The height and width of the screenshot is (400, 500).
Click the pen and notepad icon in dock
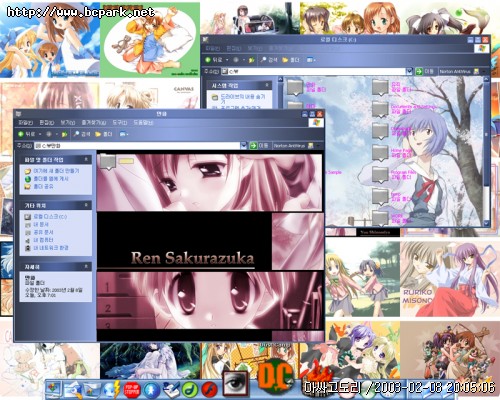171,389
